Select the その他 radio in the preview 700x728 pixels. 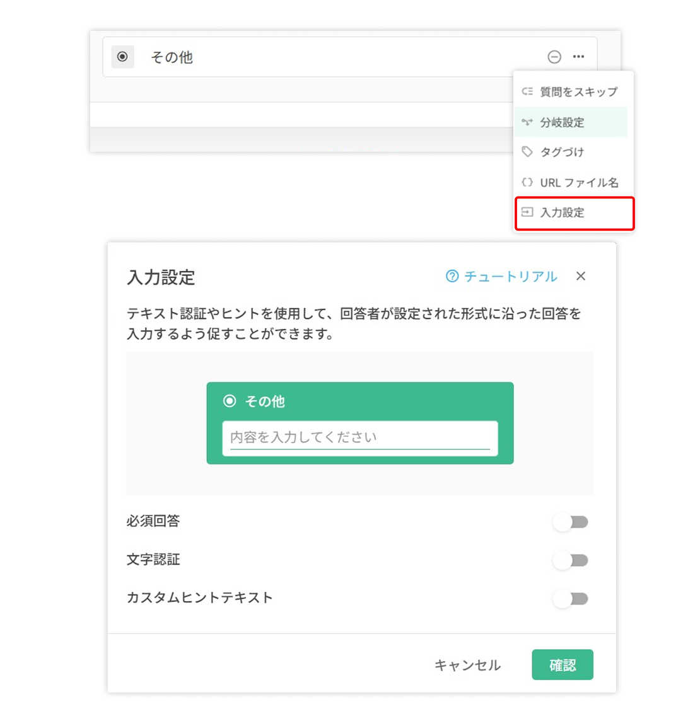tap(230, 401)
